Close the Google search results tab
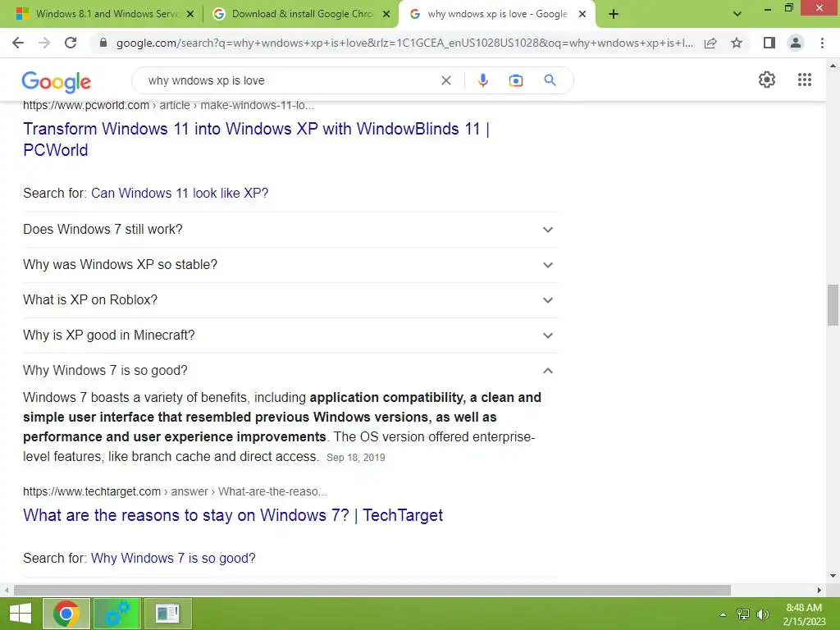Screen dimensions: 840x630 [x=582, y=15]
